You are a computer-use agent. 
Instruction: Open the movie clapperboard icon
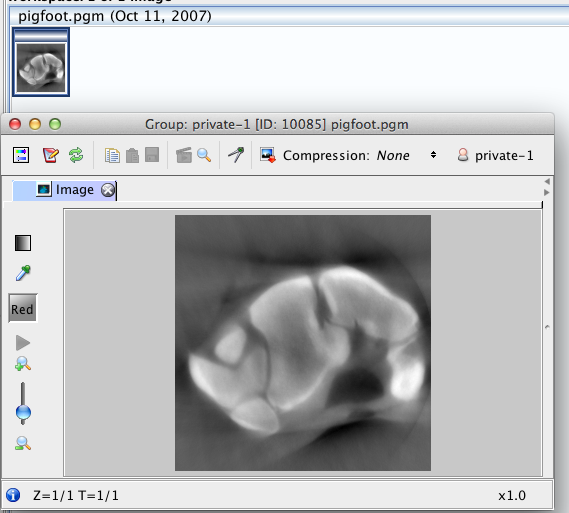pos(184,155)
